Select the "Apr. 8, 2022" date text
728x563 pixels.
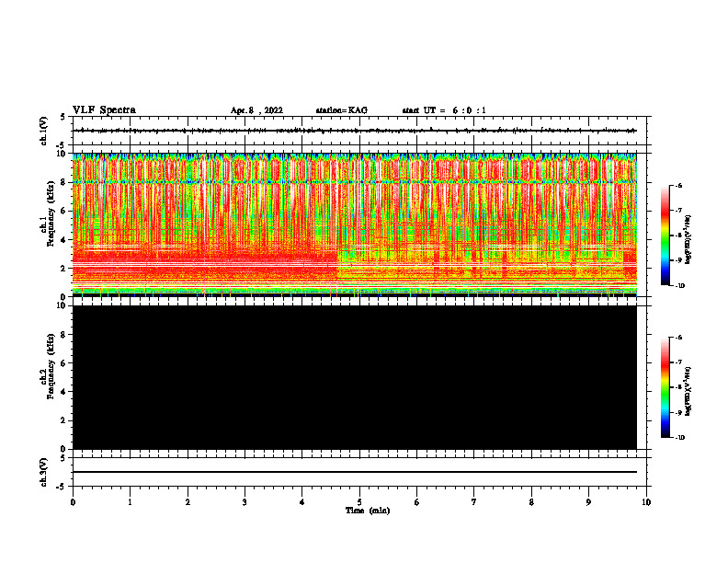coord(256,110)
